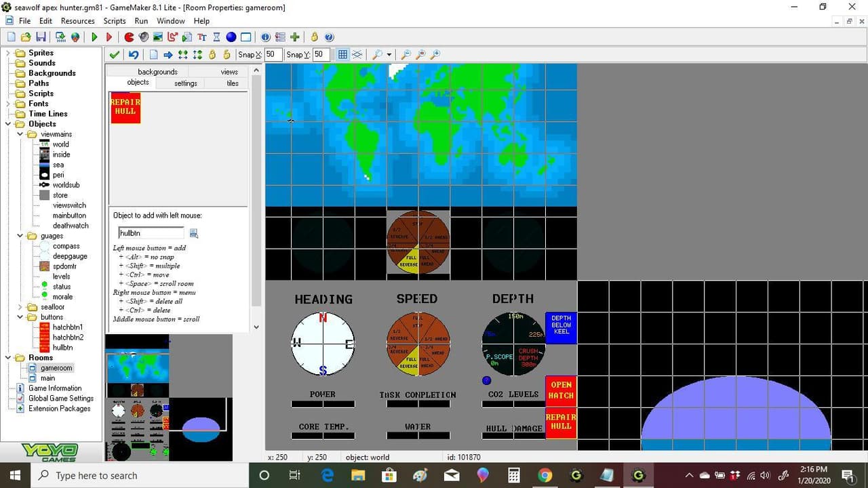Expand the seafloor group
Image resolution: width=868 pixels, height=488 pixels.
click(22, 307)
